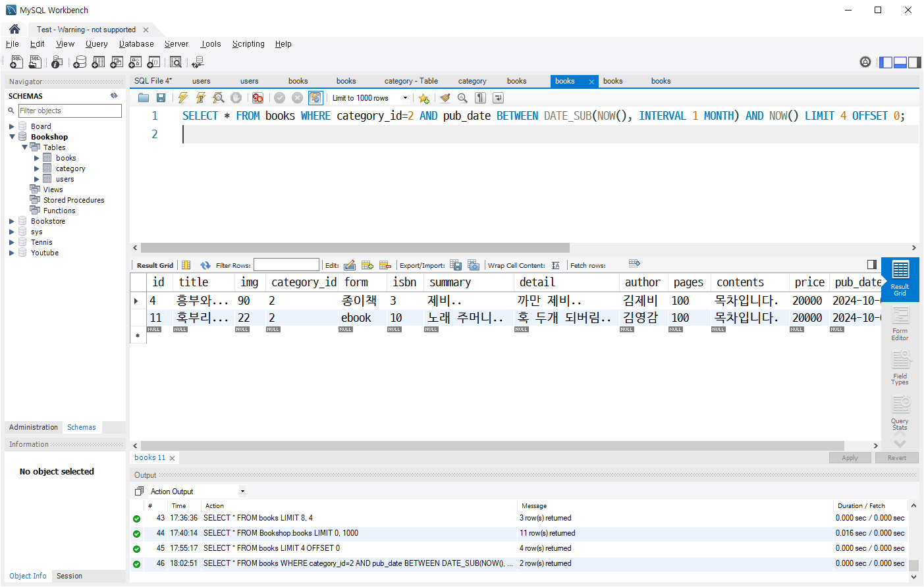Viewport: 924px width, 587px height.
Task: Create new function icon
Action: coord(153,62)
